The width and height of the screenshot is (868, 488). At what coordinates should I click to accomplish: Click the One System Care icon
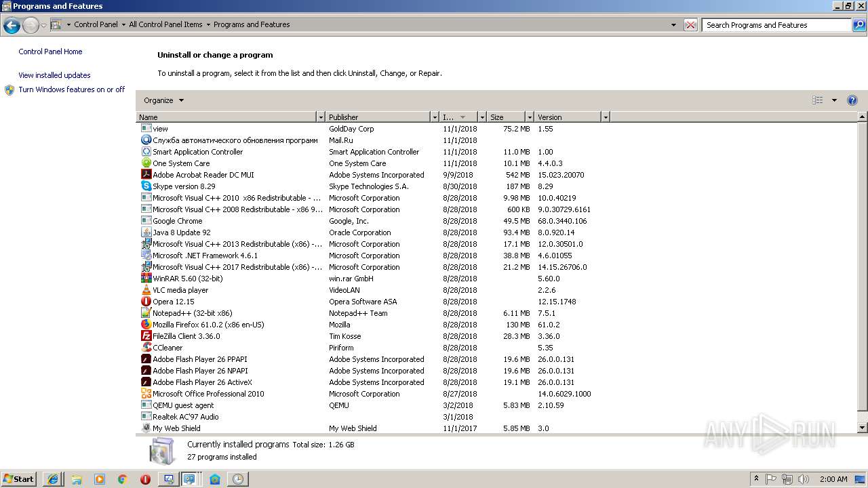click(146, 163)
